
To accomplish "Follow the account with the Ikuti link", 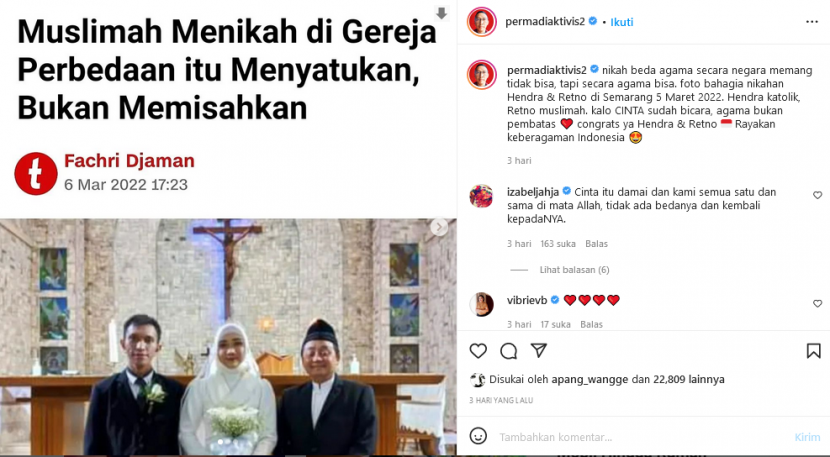I will click(621, 22).
